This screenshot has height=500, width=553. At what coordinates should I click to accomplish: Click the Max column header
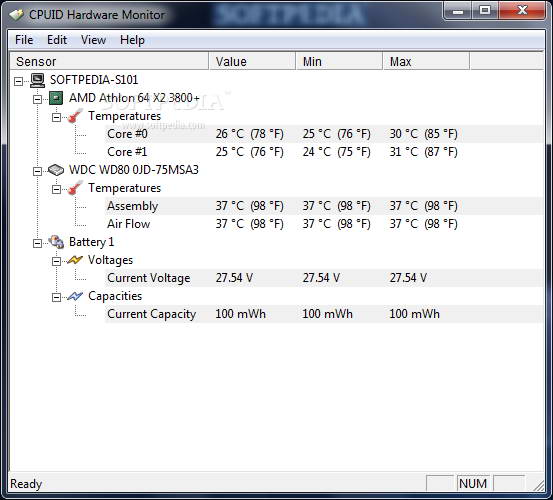[426, 61]
